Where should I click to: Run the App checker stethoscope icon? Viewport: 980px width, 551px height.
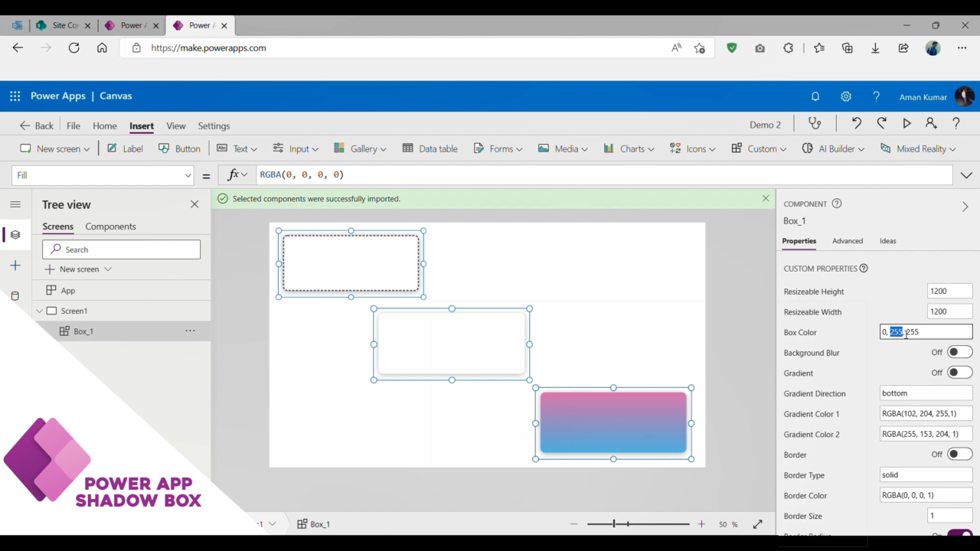(x=815, y=123)
